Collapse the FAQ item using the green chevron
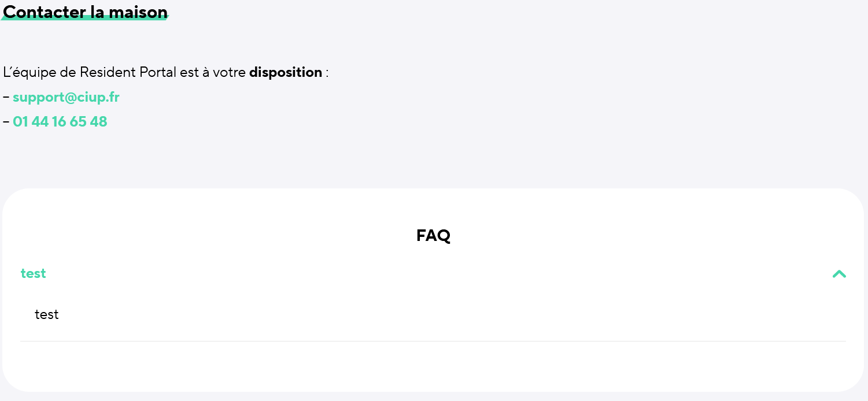 pos(839,274)
